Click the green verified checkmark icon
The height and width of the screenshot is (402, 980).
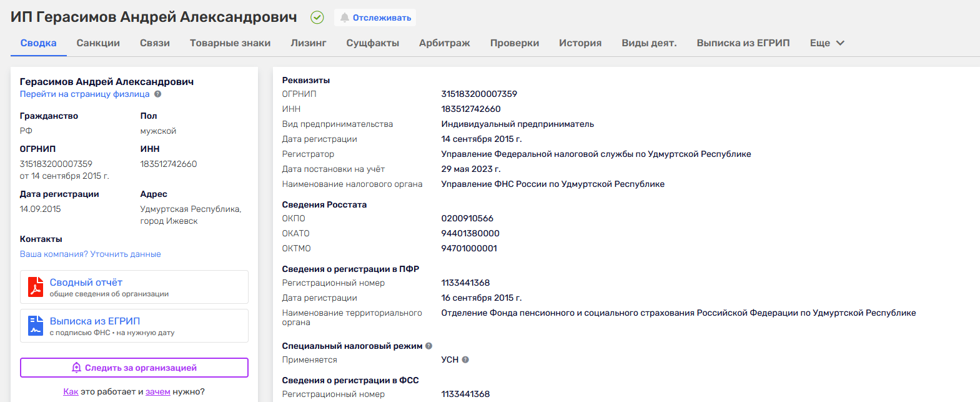317,18
